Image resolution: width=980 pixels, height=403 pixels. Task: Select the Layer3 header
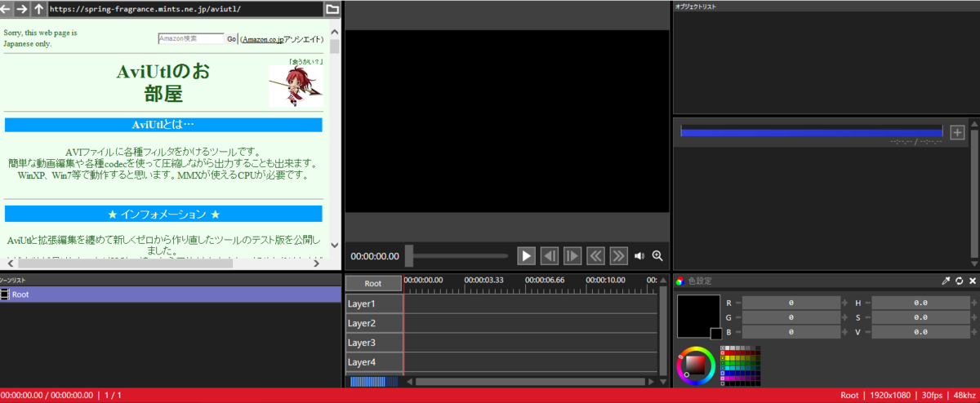(373, 343)
